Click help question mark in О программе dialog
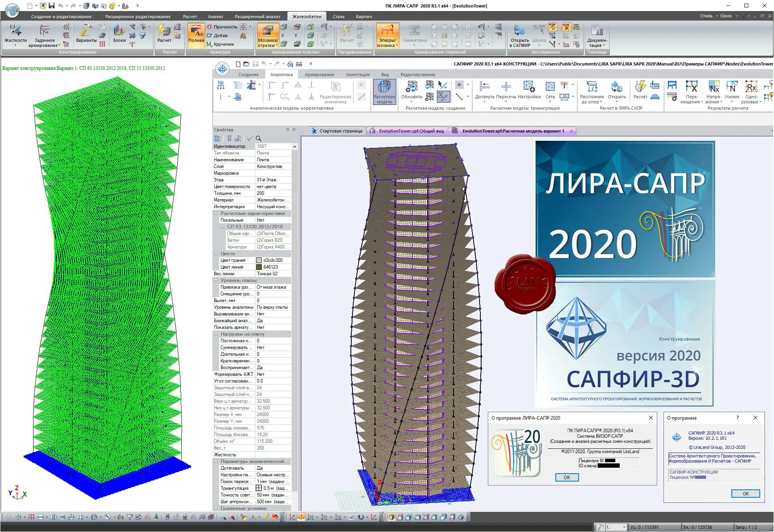Screen dimensions: 774x532 737,418
